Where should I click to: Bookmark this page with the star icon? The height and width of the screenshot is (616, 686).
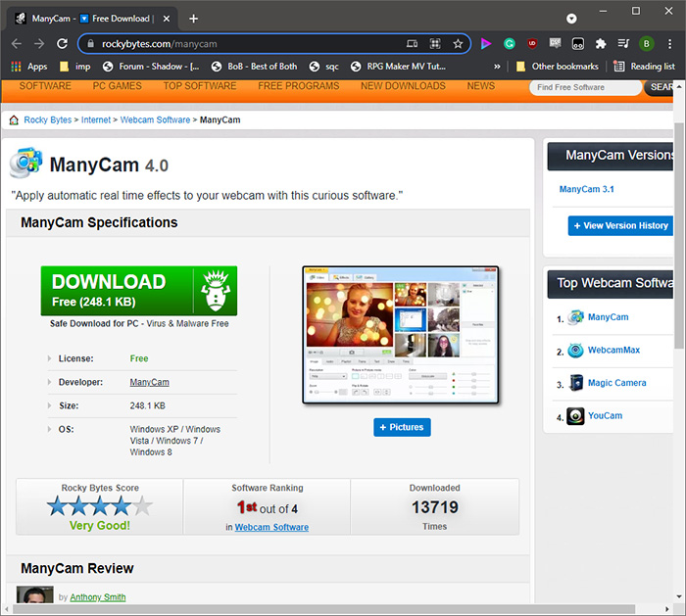tap(458, 44)
